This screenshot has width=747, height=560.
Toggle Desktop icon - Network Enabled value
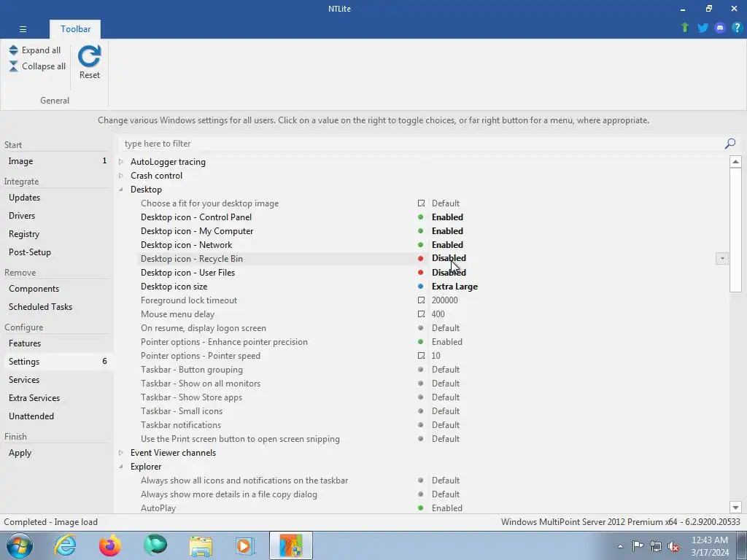tap(447, 245)
